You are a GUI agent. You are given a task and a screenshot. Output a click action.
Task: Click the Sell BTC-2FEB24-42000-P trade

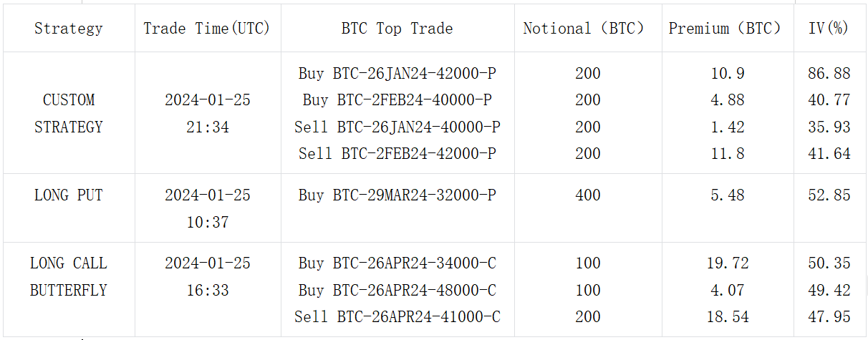click(x=397, y=154)
